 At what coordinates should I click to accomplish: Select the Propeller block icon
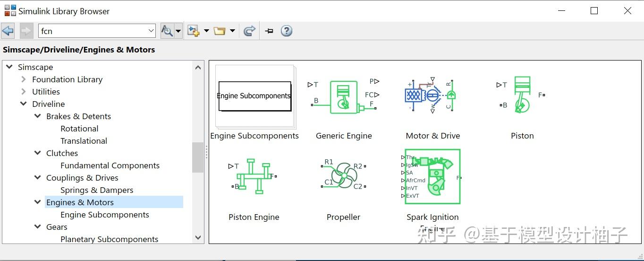(343, 175)
